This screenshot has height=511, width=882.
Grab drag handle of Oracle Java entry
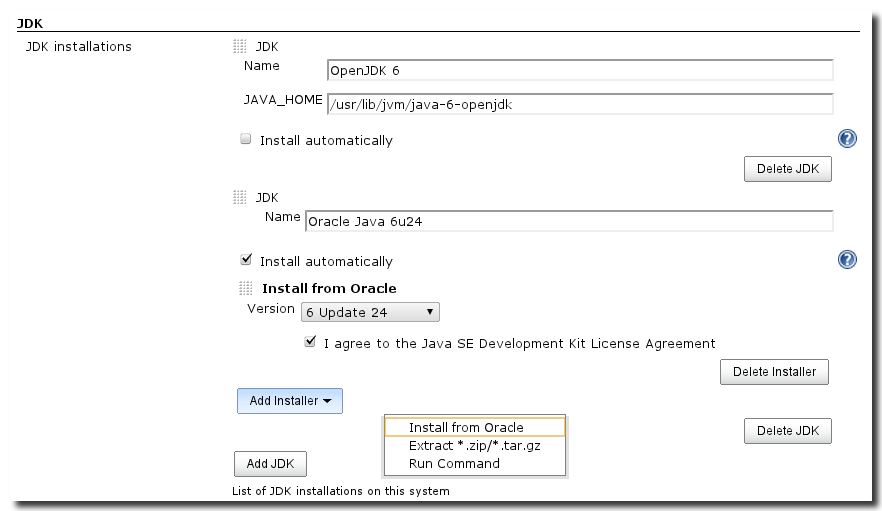[x=240, y=197]
